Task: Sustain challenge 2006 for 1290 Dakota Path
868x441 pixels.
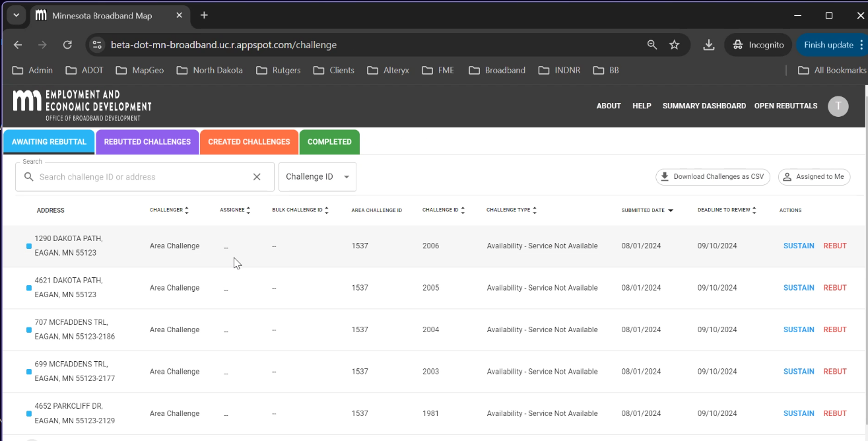Action: pyautogui.click(x=799, y=246)
